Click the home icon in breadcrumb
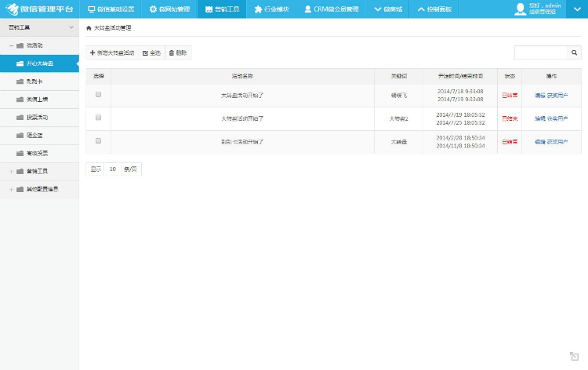The image size is (588, 370). click(x=89, y=27)
